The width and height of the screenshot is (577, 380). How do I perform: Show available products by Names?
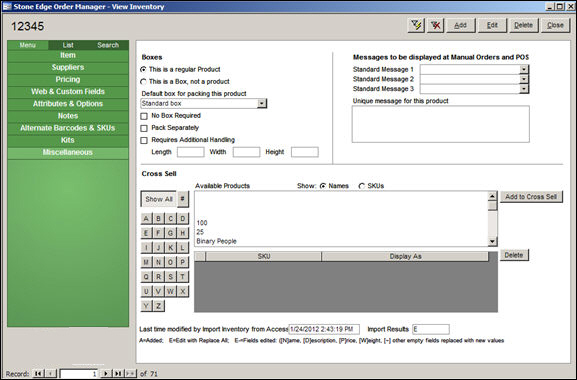pyautogui.click(x=323, y=186)
